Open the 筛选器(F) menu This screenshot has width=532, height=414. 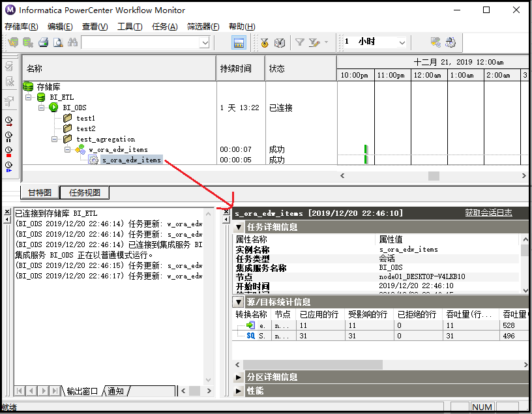203,27
